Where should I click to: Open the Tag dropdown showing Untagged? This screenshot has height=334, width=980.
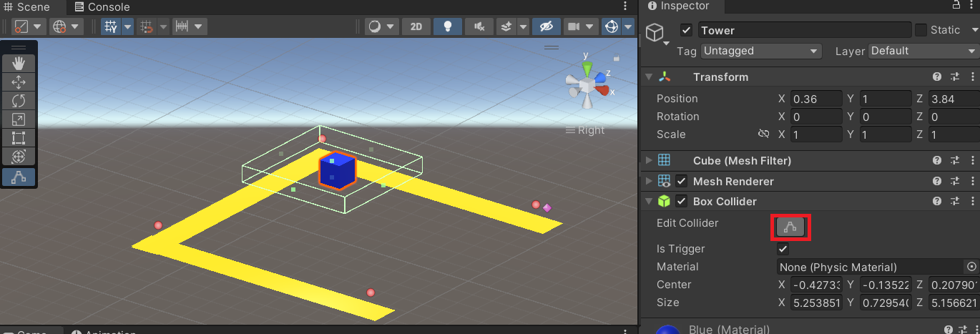click(x=760, y=51)
